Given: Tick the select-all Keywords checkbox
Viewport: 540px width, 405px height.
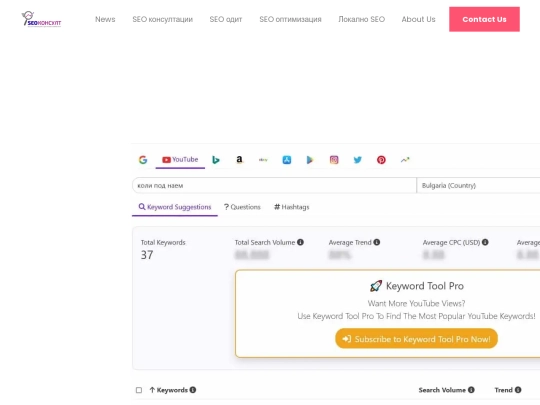Looking at the screenshot, I should (139, 390).
